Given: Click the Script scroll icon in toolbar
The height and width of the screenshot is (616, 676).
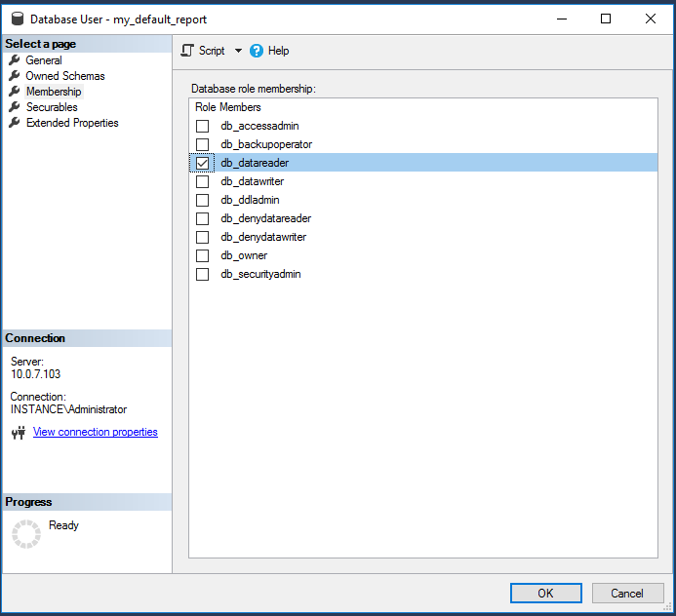Looking at the screenshot, I should (x=188, y=51).
